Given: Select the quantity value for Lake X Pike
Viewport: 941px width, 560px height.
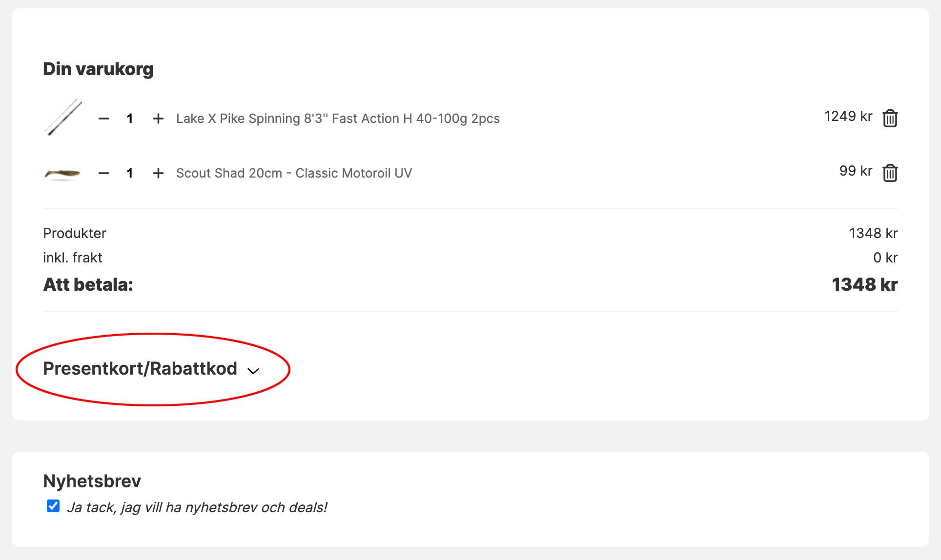Looking at the screenshot, I should [130, 119].
